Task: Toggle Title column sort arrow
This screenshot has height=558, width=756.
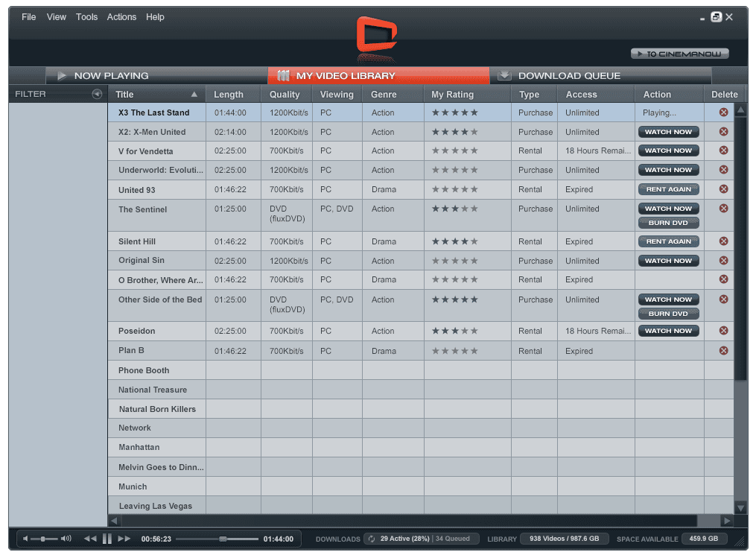Action: [x=194, y=95]
